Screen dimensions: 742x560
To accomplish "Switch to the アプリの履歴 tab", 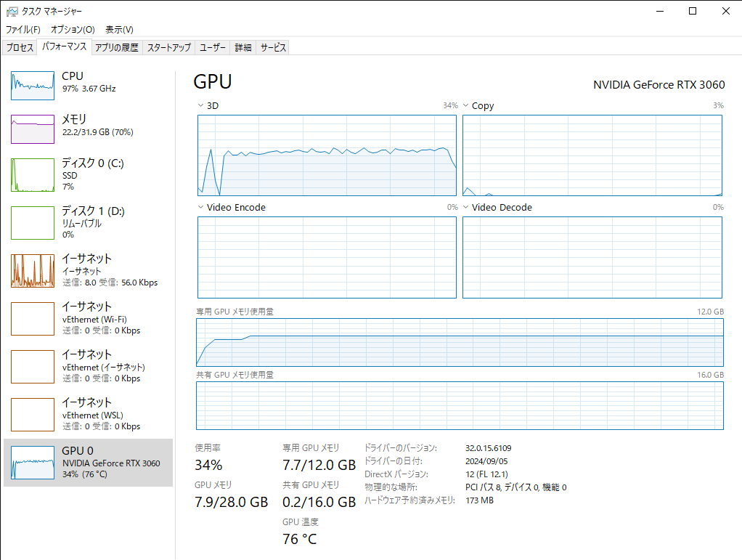I will click(116, 47).
